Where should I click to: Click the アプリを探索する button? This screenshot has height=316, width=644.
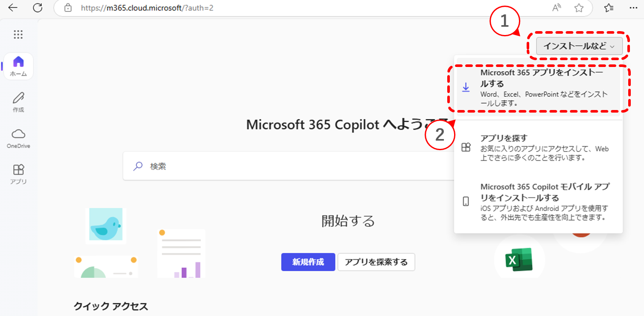click(x=376, y=262)
